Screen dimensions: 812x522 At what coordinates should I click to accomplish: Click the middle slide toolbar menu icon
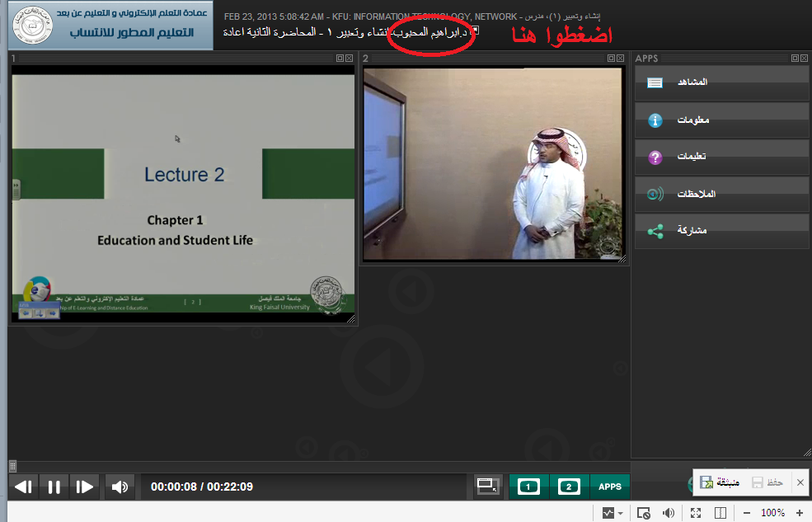tap(39, 313)
